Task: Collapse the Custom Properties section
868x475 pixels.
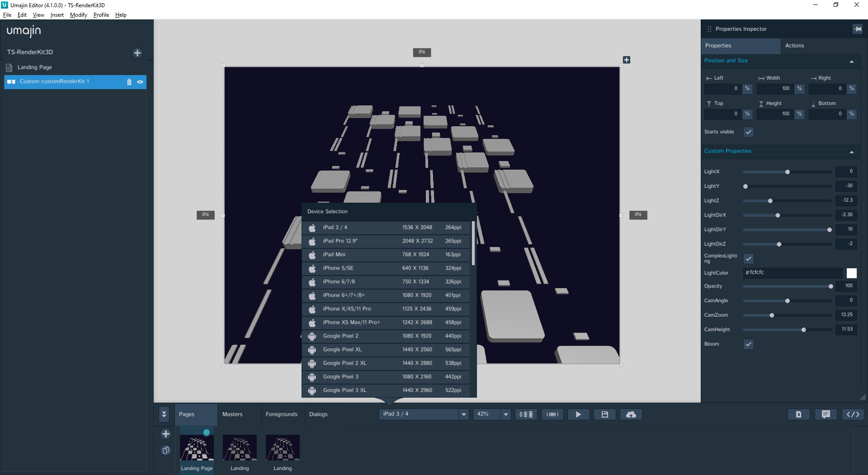Action: click(852, 152)
